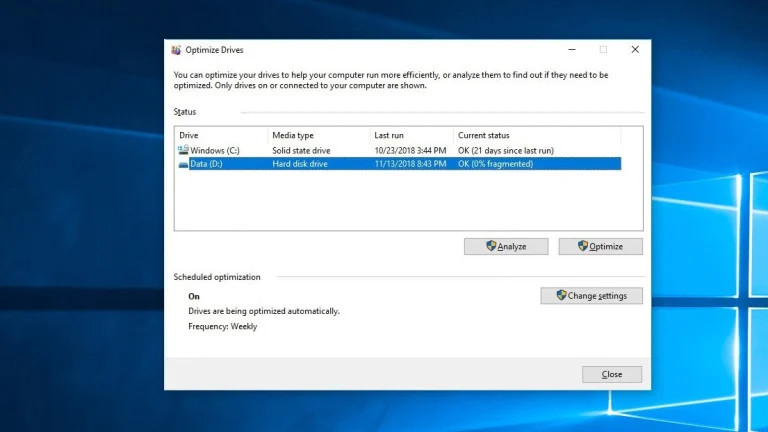Click the Windows (C:) drive icon

[183, 150]
